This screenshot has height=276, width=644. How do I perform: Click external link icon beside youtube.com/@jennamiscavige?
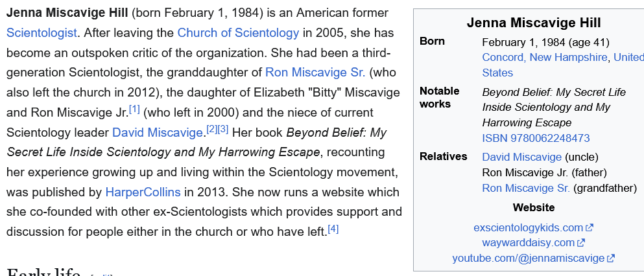pyautogui.click(x=611, y=259)
